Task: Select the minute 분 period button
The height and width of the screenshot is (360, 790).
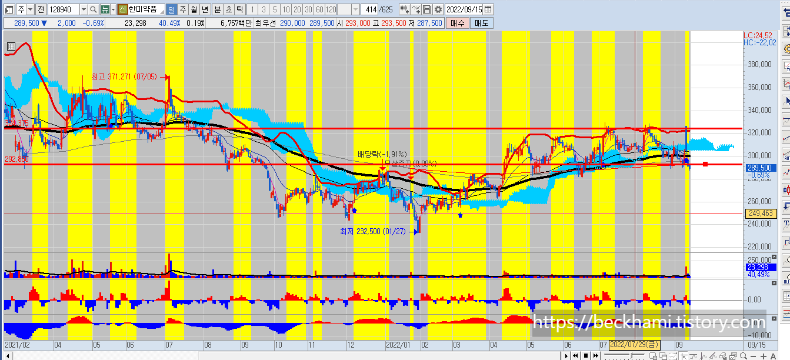Action: [x=217, y=10]
